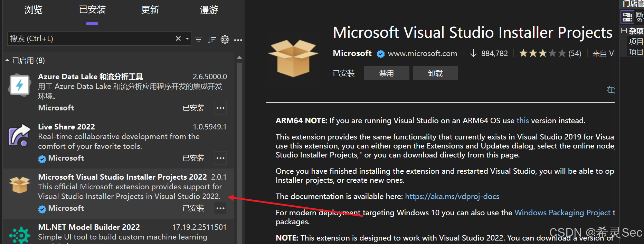Click Installer Projects 2022 verified badge in list
The width and height of the screenshot is (644, 244).
click(42, 209)
